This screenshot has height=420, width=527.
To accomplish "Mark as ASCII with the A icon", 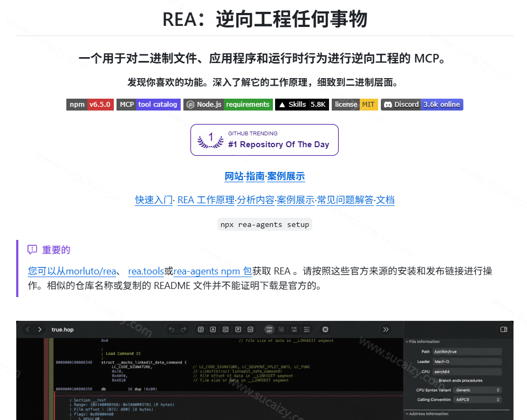I will tap(213, 329).
